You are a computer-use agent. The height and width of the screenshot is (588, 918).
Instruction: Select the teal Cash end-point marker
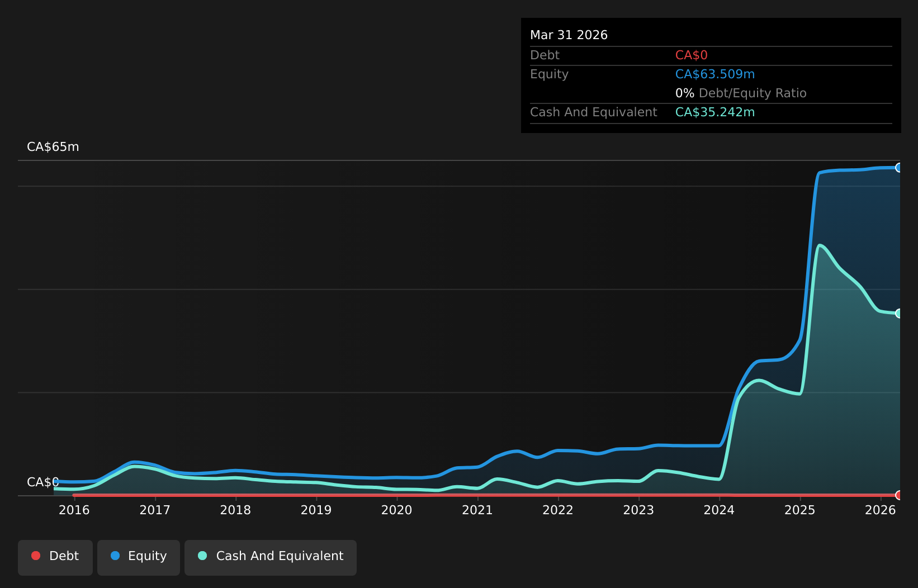[899, 314]
